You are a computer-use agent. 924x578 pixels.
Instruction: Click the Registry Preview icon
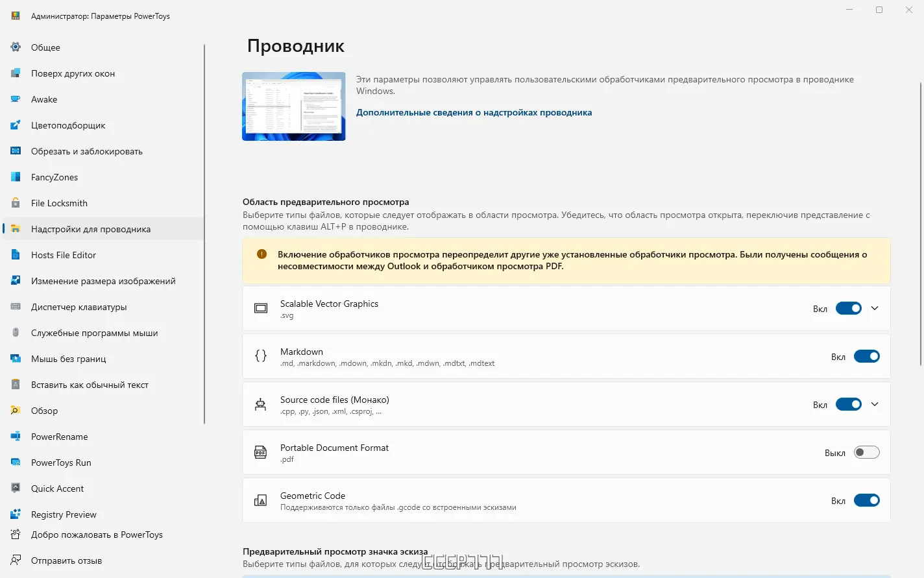tap(16, 514)
